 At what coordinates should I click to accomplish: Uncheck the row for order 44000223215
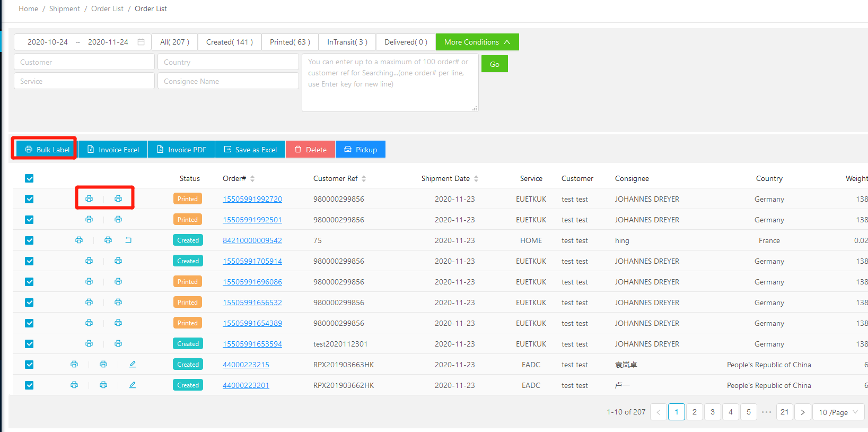29,365
